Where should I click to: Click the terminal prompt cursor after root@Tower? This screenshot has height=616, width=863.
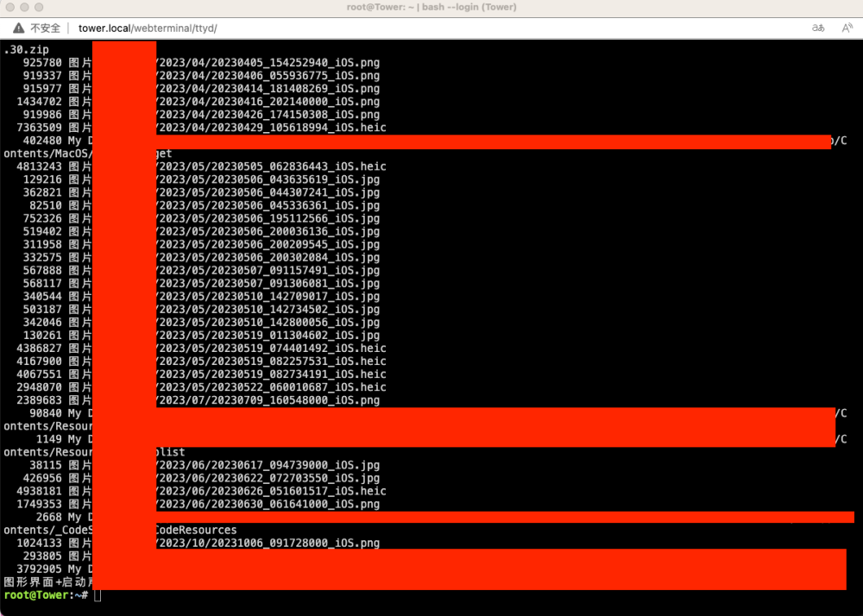tap(98, 595)
